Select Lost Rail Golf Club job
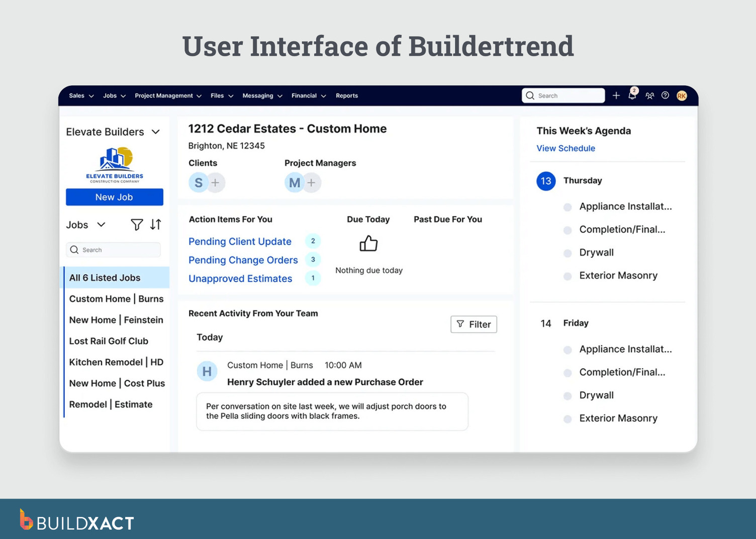The height and width of the screenshot is (539, 756). click(x=109, y=341)
